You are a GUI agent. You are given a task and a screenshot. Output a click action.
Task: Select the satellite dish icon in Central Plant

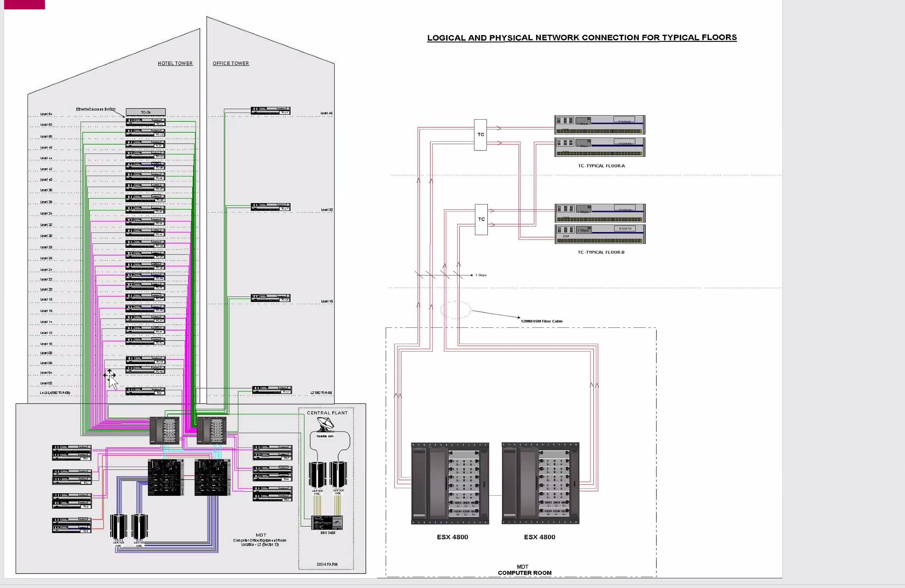pyautogui.click(x=325, y=424)
